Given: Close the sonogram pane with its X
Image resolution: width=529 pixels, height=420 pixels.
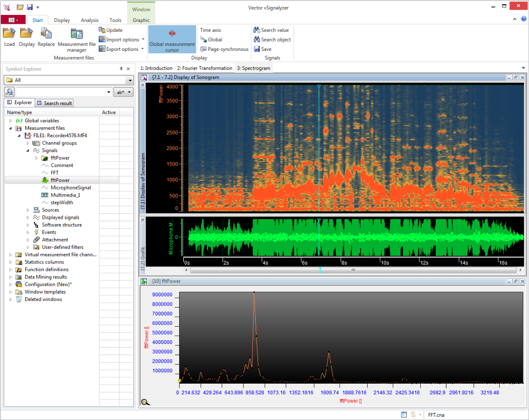Looking at the screenshot, I should [x=143, y=85].
